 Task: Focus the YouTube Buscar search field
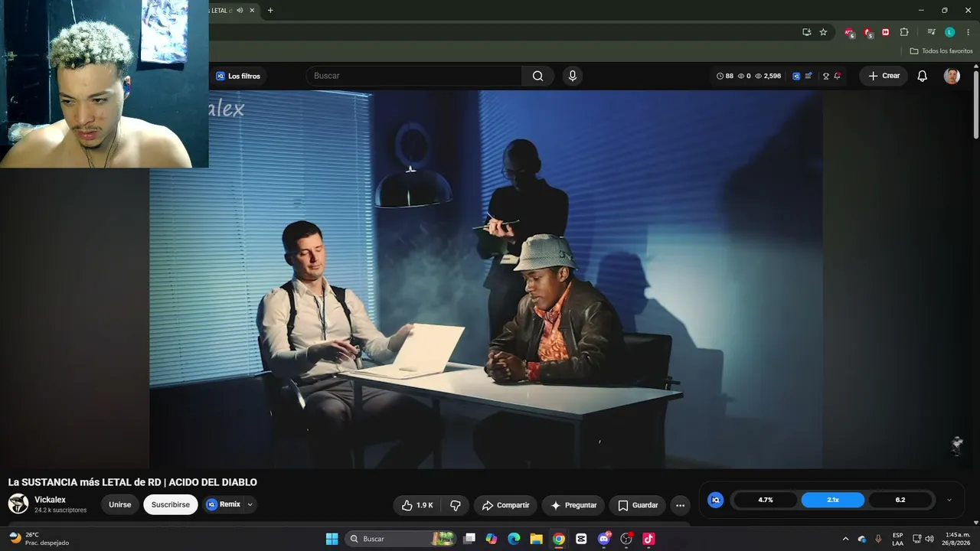(414, 76)
